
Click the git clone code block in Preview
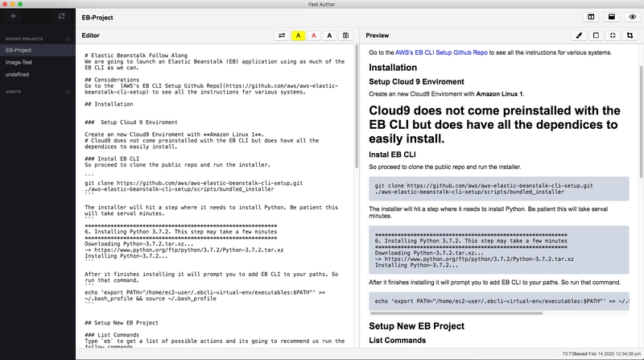coord(498,188)
